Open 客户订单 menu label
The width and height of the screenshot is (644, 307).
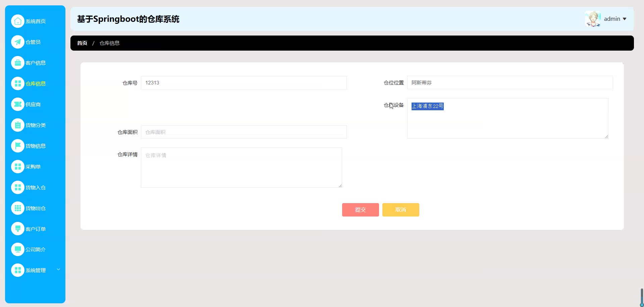click(36, 229)
